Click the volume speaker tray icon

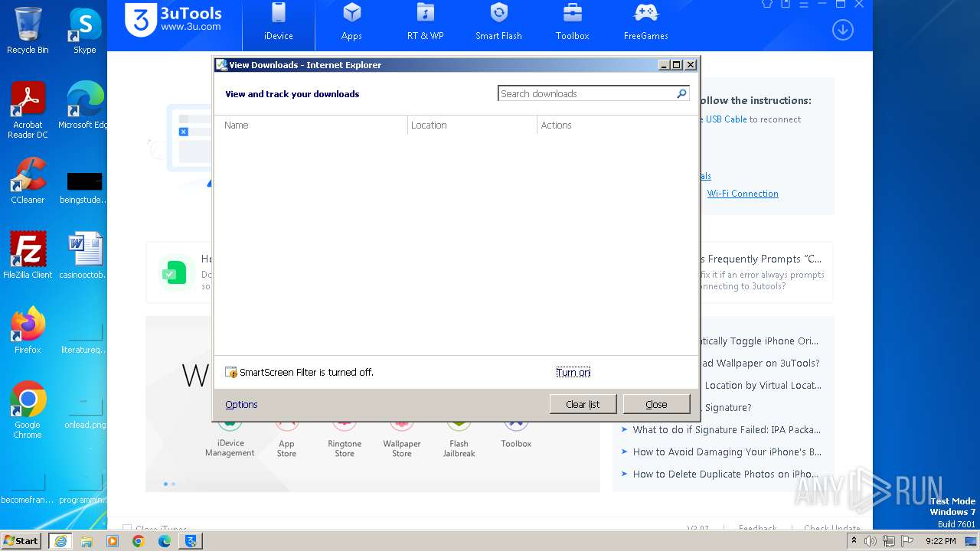[871, 541]
